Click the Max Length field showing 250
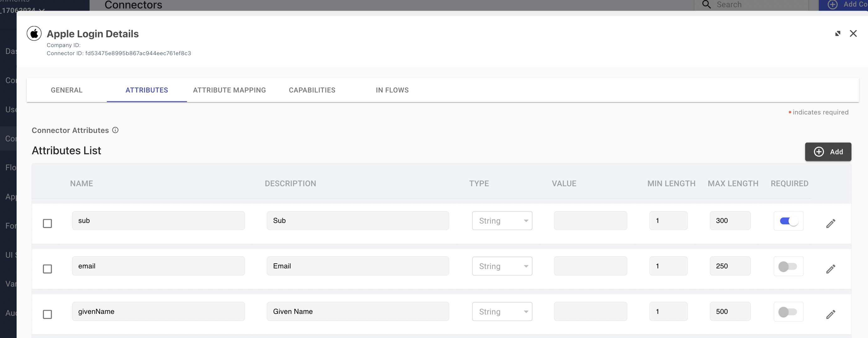This screenshot has width=868, height=338. [x=730, y=266]
